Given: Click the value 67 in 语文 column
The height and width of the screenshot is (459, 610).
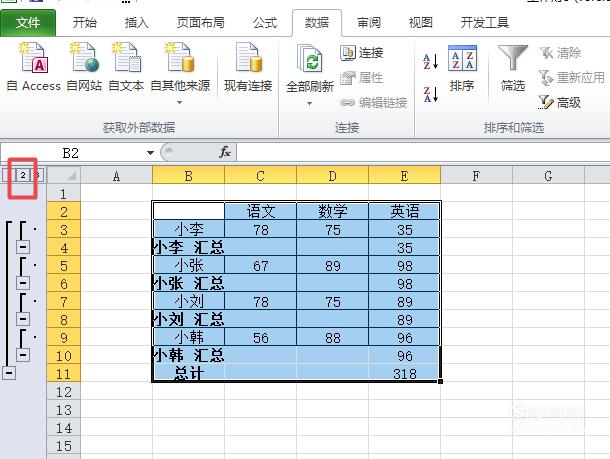Looking at the screenshot, I should [261, 266].
